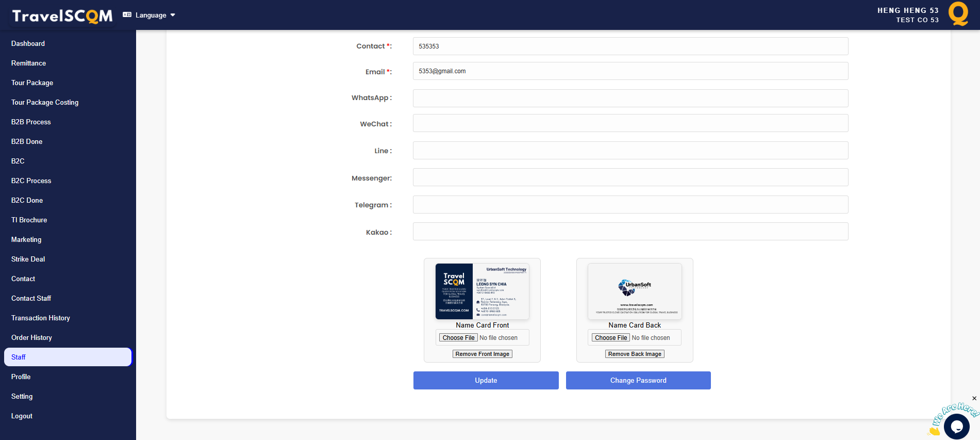The height and width of the screenshot is (440, 980).
Task: Open the live chat bubble icon
Action: click(956, 427)
